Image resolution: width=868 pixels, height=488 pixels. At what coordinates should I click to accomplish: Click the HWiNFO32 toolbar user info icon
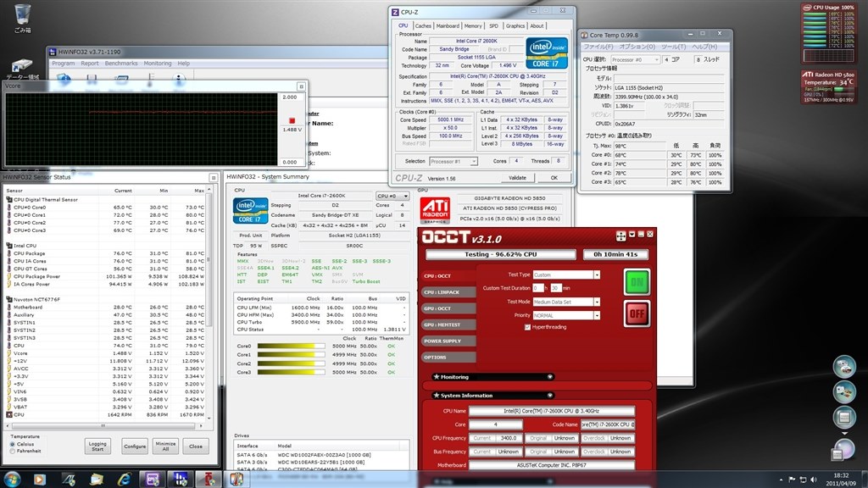click(178, 79)
